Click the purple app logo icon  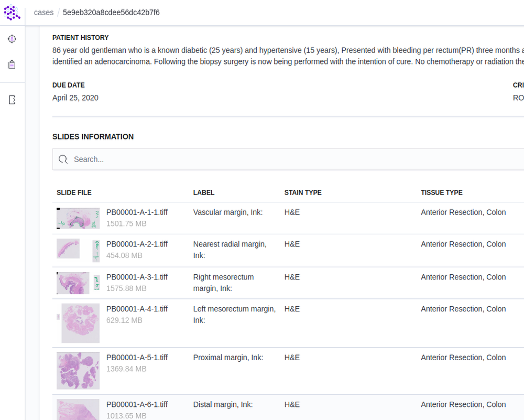click(x=12, y=13)
